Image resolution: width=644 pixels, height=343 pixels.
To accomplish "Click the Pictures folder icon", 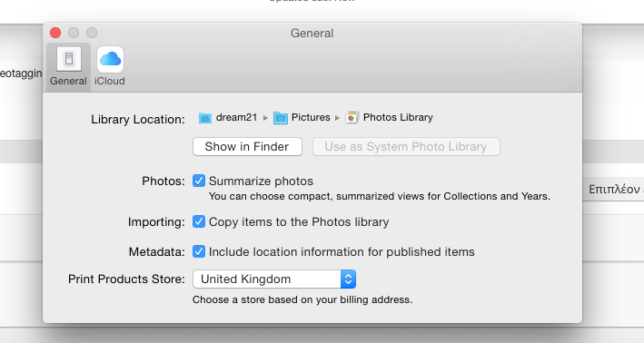I will (281, 118).
